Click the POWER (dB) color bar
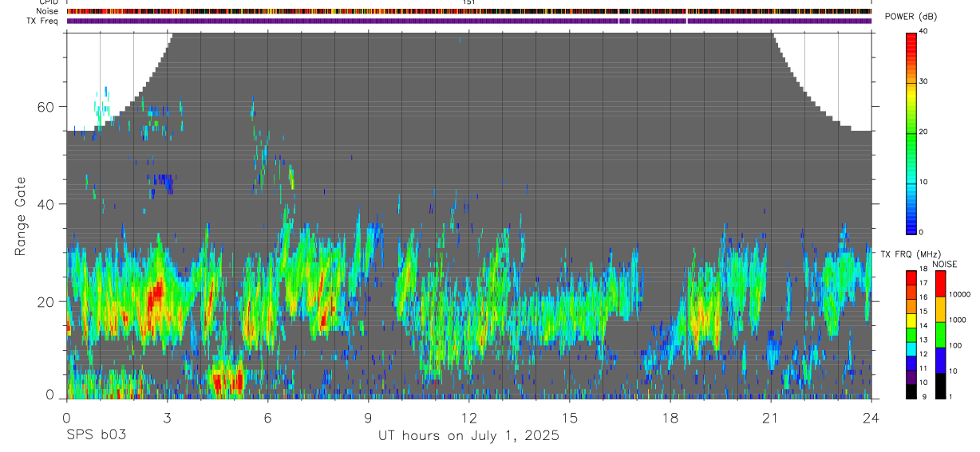Viewport: 980px width, 452px height. (x=911, y=132)
